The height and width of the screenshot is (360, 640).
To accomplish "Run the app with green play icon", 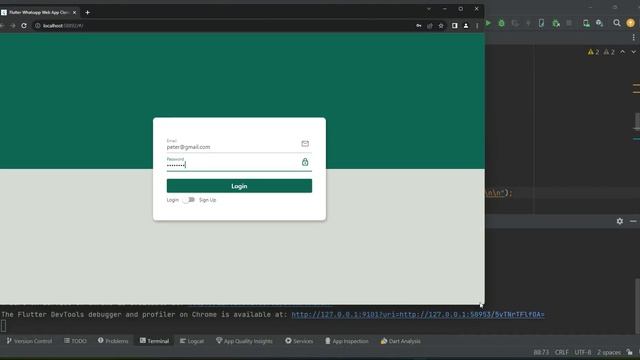I will tap(488, 23).
